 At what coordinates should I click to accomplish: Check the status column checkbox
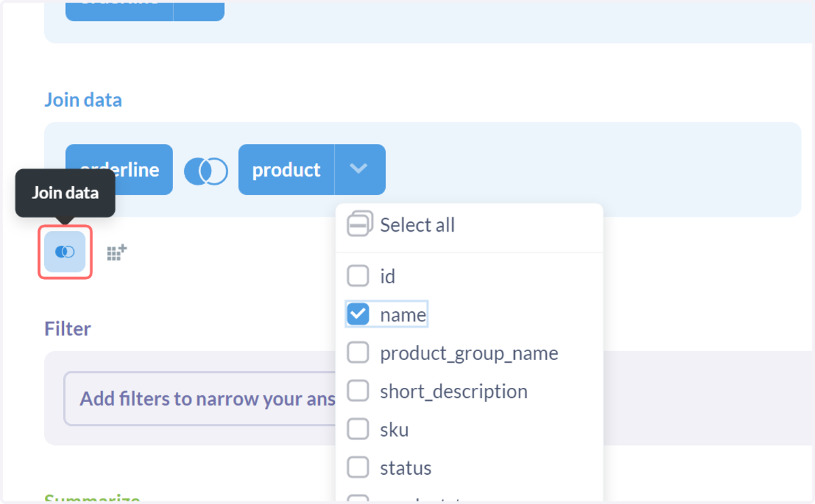[358, 467]
